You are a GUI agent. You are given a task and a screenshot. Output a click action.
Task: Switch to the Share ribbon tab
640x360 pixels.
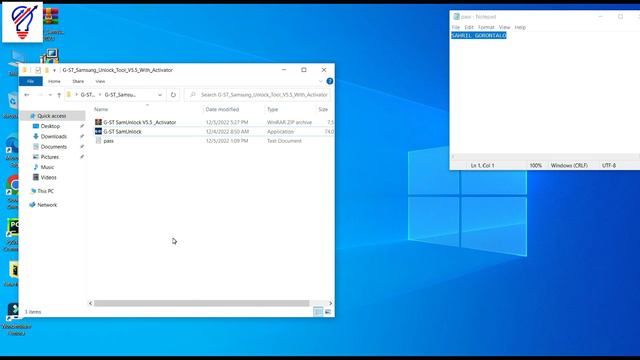(78, 81)
